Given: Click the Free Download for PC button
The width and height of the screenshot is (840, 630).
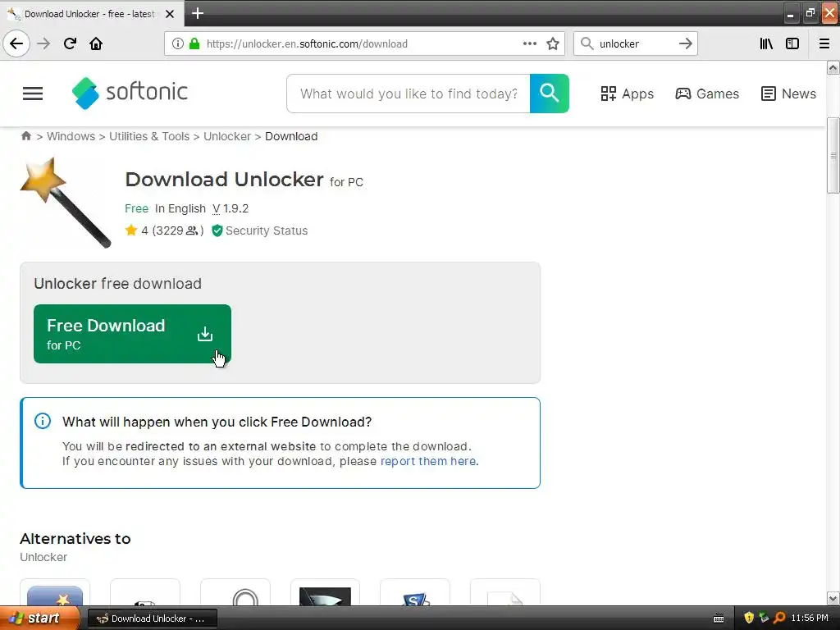Looking at the screenshot, I should (x=132, y=334).
